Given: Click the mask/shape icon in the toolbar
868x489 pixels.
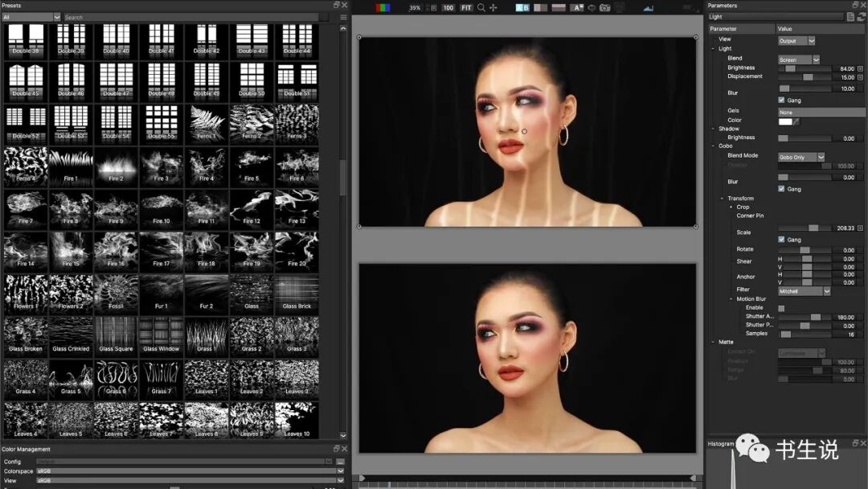Looking at the screenshot, I should (x=591, y=8).
